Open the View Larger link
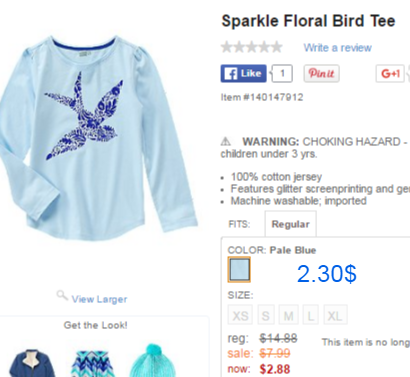This screenshot has height=377, width=410. point(99,299)
